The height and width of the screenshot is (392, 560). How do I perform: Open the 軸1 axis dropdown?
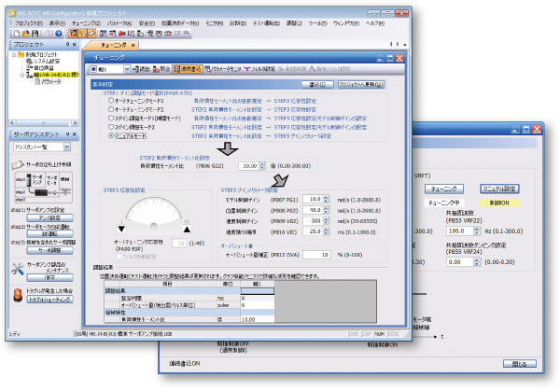(x=129, y=69)
